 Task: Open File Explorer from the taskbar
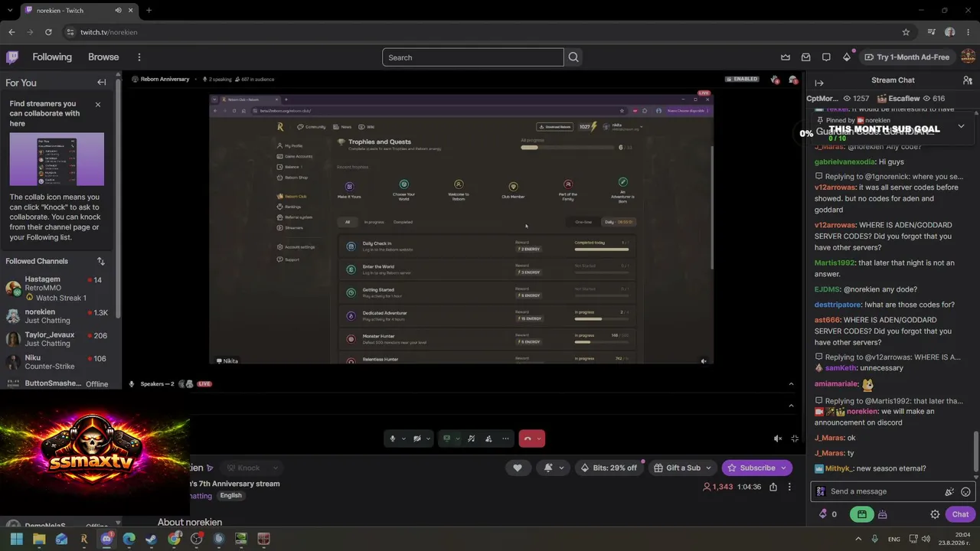coord(39,539)
